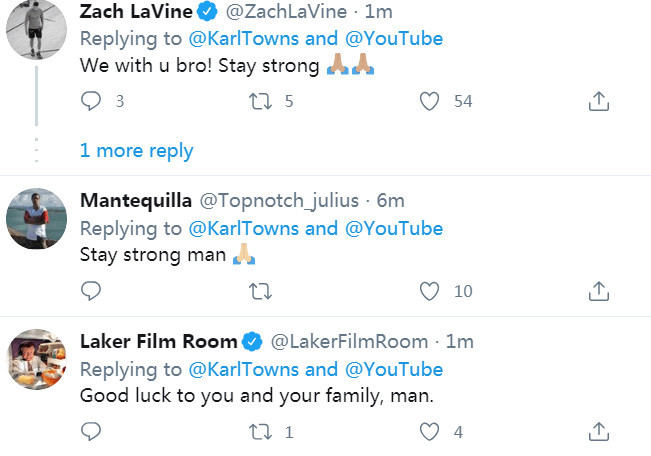Open the @Topnotch_julius handle

[279, 201]
